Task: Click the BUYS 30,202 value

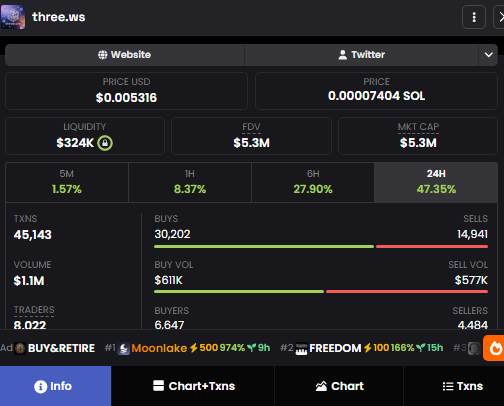Action: point(172,234)
